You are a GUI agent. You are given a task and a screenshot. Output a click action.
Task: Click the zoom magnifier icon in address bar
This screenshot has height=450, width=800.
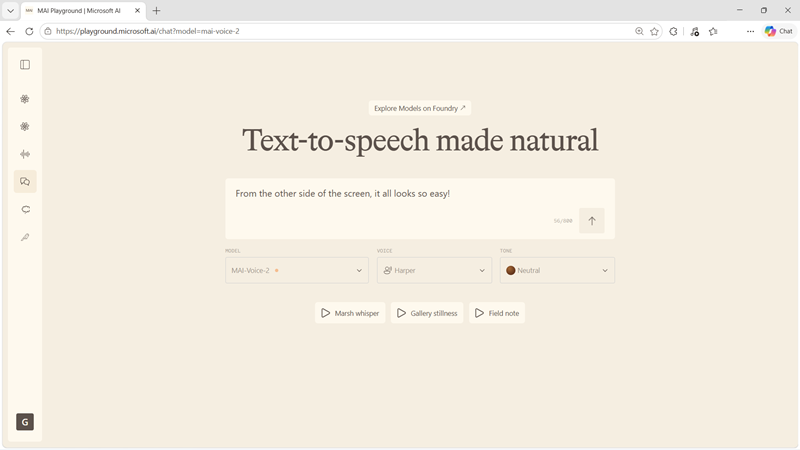click(639, 31)
